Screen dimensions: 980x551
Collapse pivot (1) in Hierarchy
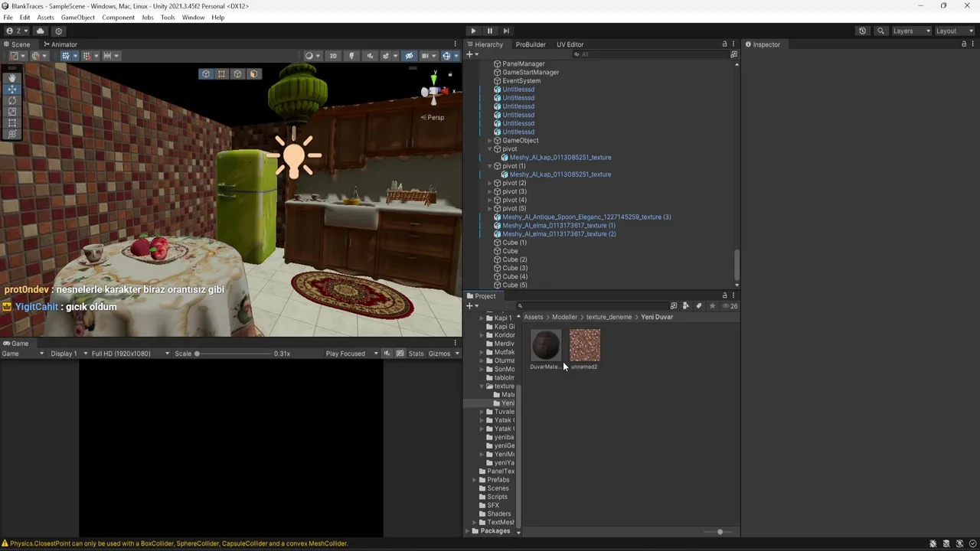tap(490, 166)
